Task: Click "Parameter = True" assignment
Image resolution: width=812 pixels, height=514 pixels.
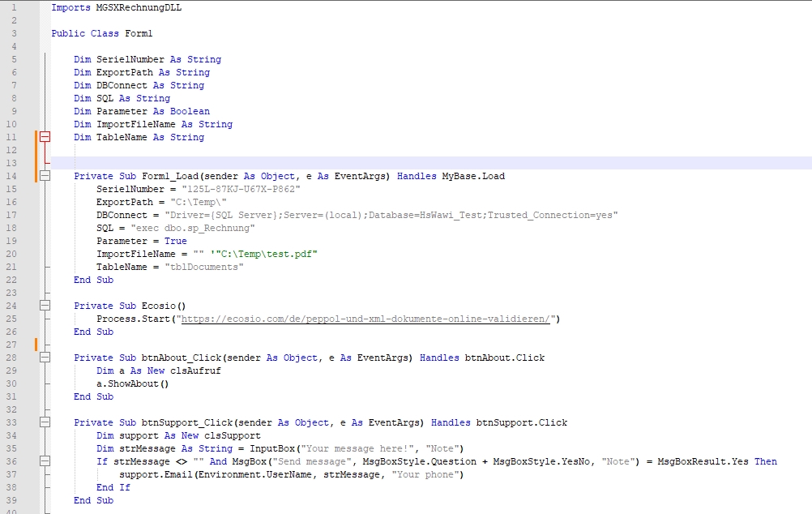Action: click(x=142, y=241)
